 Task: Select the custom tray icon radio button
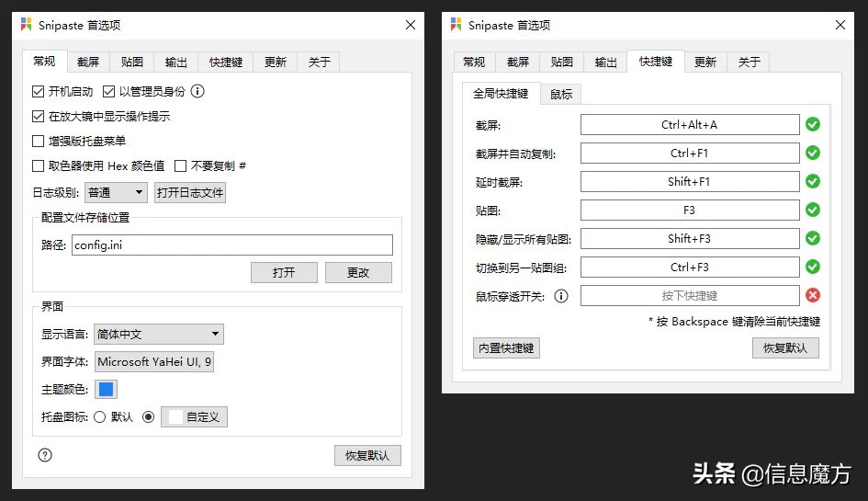[x=149, y=416]
